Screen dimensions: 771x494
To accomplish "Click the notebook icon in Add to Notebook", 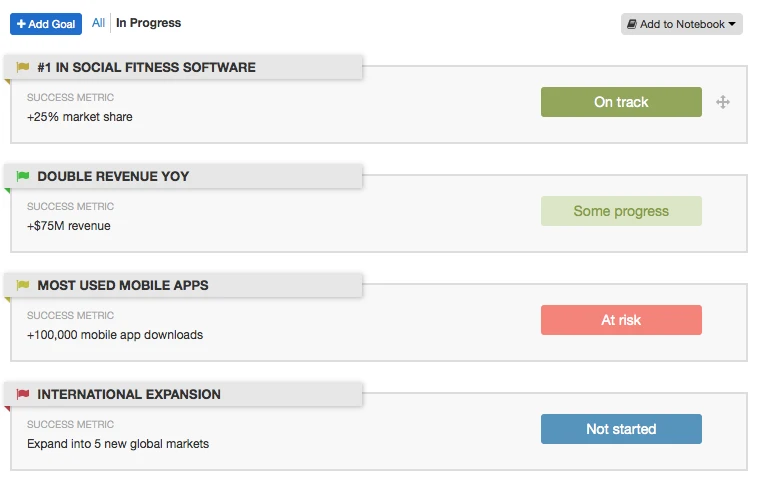I will [x=632, y=24].
